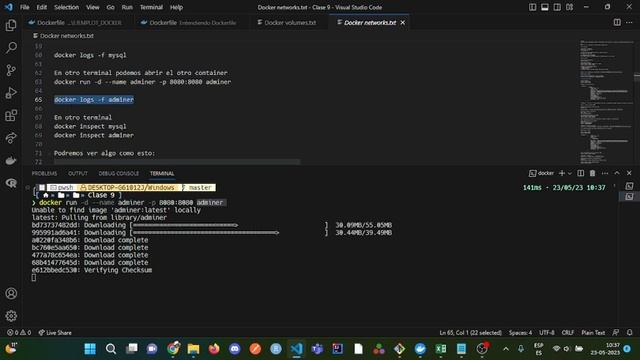Change indentation via Spaces: 4
Viewport: 640px width, 360px height.
pos(520,333)
